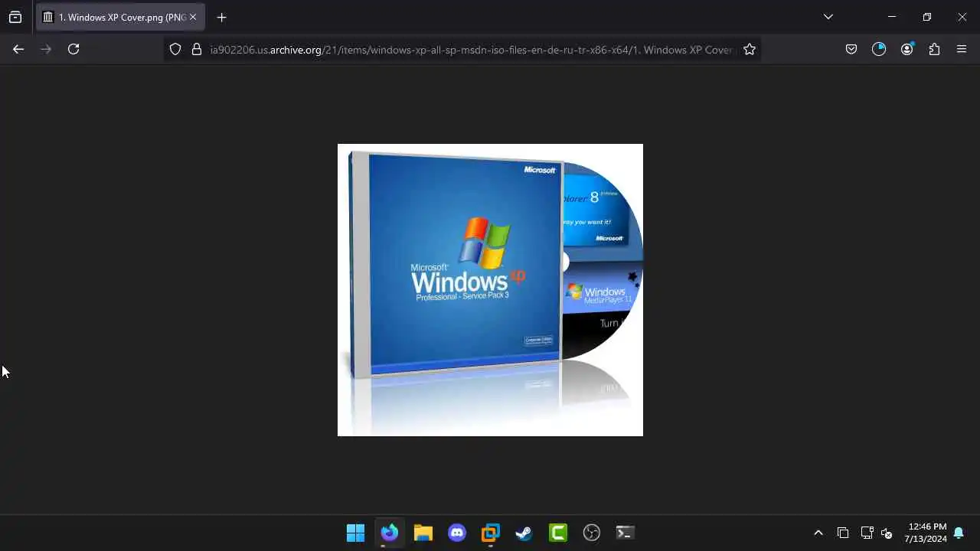Image resolution: width=980 pixels, height=551 pixels.
Task: Open File Explorer from the taskbar
Action: pos(423,533)
